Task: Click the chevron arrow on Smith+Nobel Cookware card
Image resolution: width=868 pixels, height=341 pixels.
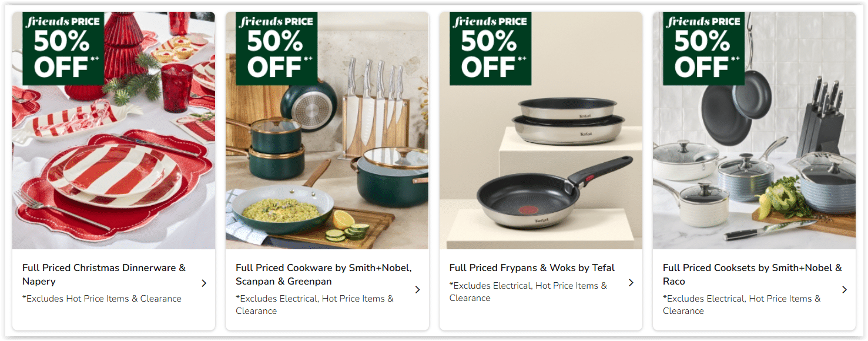Action: (417, 289)
